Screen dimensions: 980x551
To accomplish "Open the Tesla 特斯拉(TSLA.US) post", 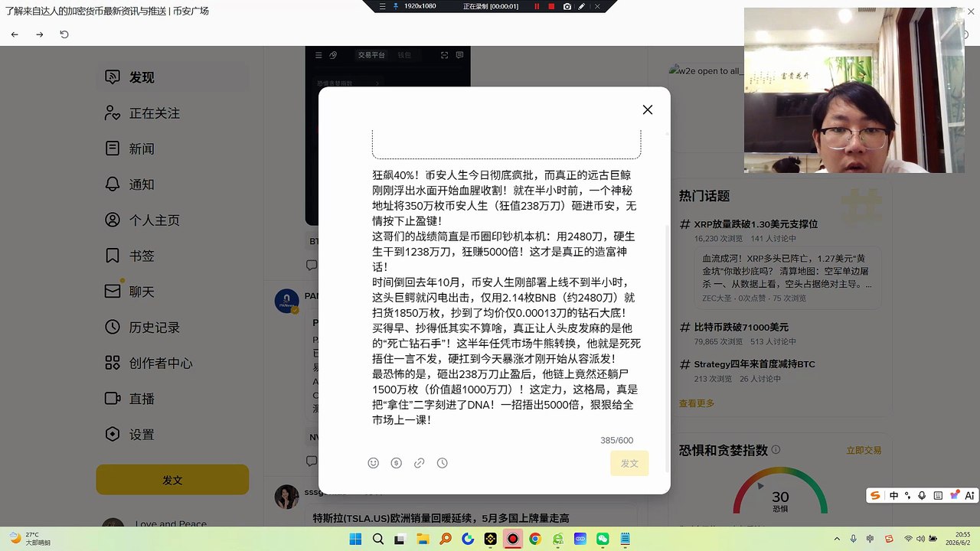I will tap(441, 518).
